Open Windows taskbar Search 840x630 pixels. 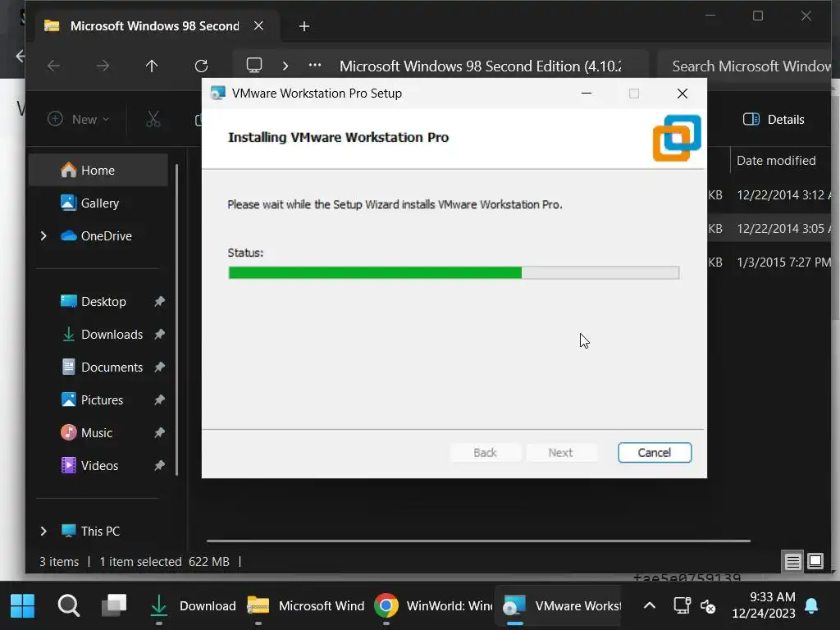pos(69,605)
